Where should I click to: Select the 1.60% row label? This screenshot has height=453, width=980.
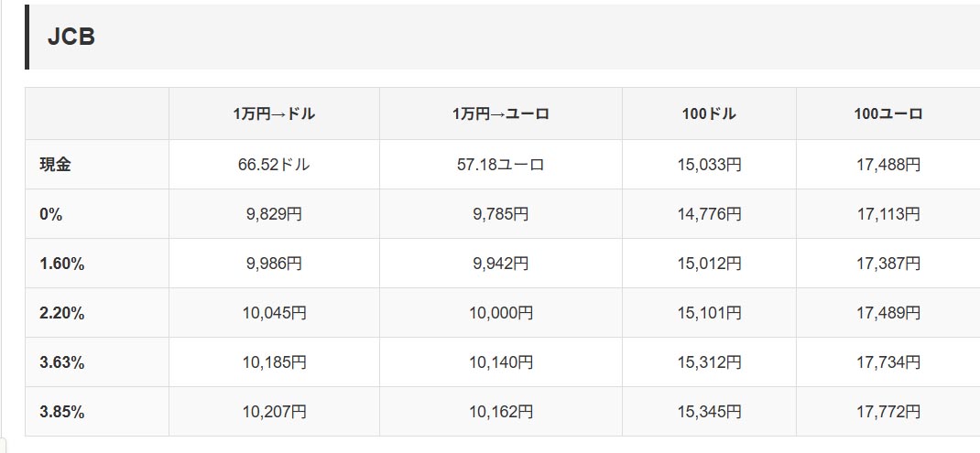[x=61, y=264]
